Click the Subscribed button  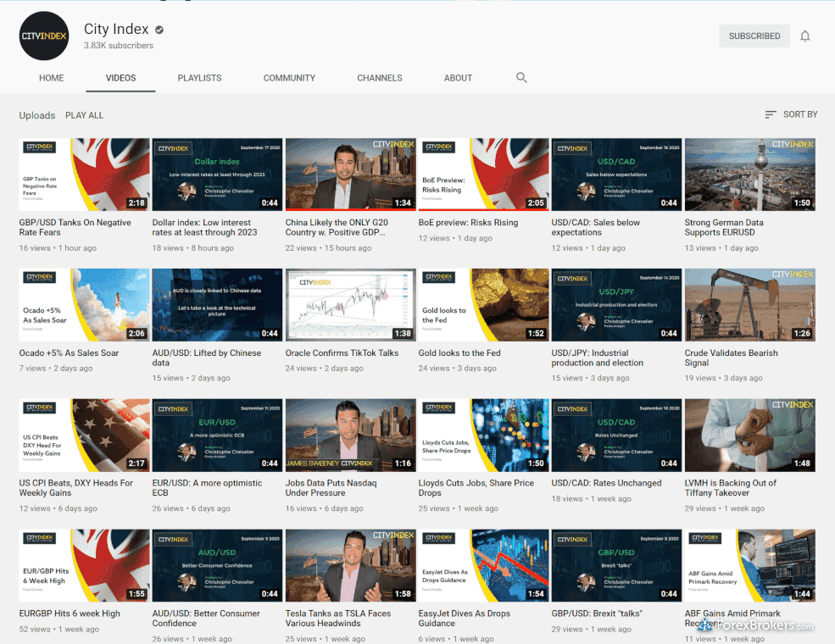point(754,36)
